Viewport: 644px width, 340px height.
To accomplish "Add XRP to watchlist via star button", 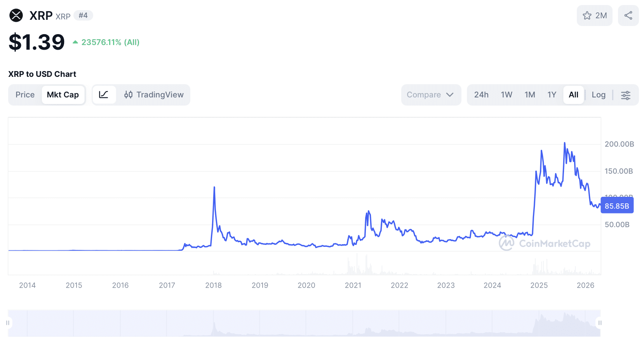I will [x=594, y=16].
